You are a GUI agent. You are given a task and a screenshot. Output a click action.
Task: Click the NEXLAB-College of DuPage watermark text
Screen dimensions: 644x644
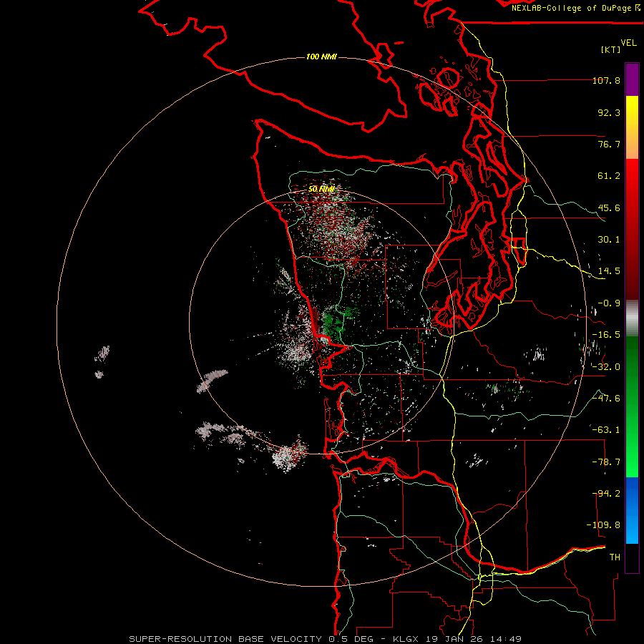pyautogui.click(x=575, y=8)
